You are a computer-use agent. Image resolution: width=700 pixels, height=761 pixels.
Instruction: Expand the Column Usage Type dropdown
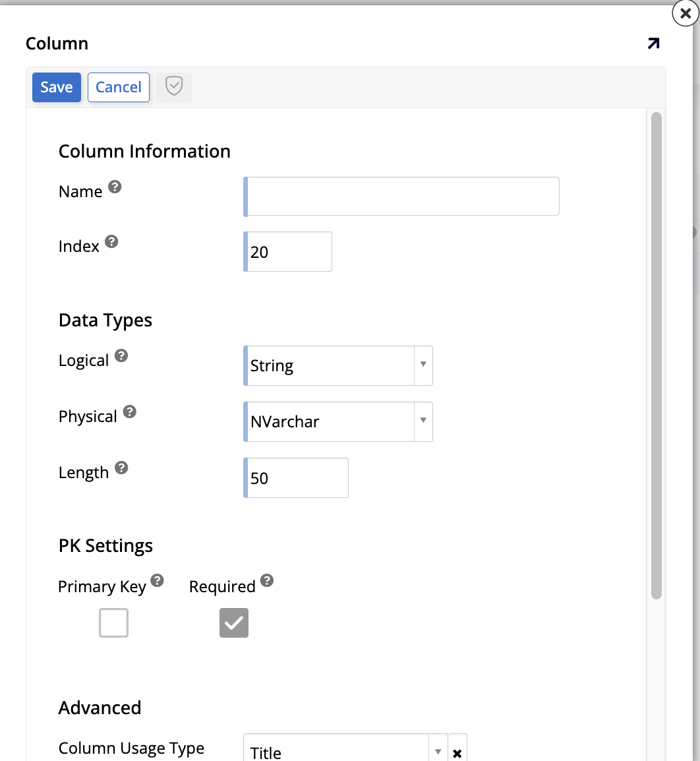(x=438, y=752)
